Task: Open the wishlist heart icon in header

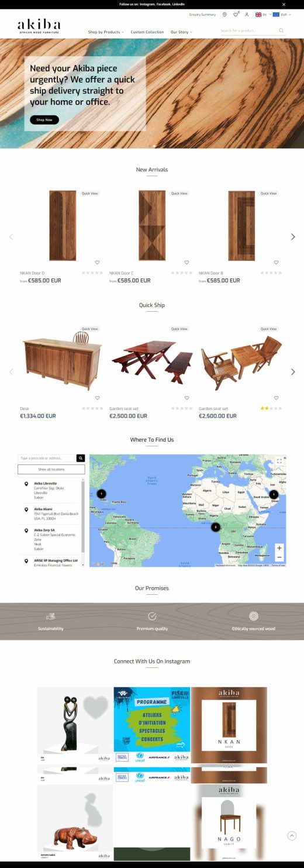Action: [236, 15]
